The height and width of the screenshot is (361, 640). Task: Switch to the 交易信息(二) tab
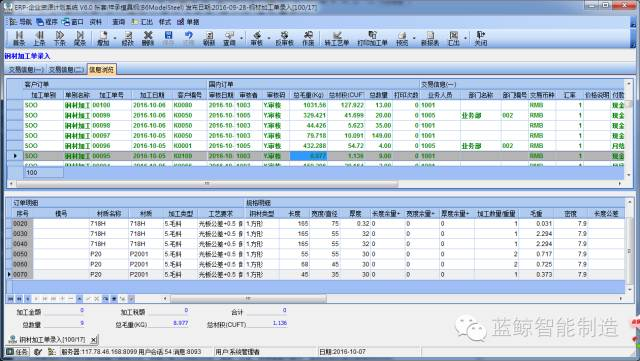(66, 69)
